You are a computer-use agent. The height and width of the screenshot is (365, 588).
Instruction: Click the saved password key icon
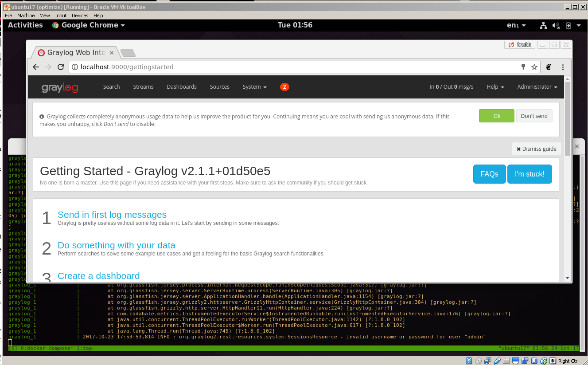click(x=523, y=67)
